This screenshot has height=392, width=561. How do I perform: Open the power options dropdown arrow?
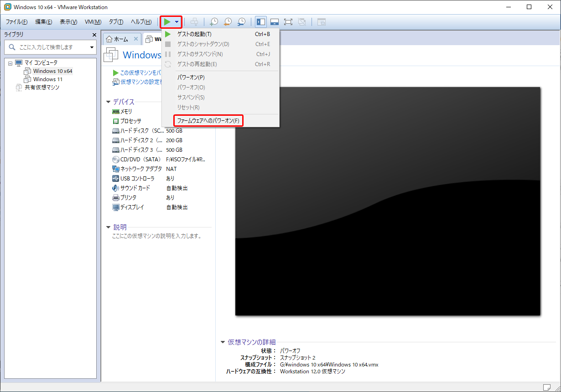(x=177, y=22)
